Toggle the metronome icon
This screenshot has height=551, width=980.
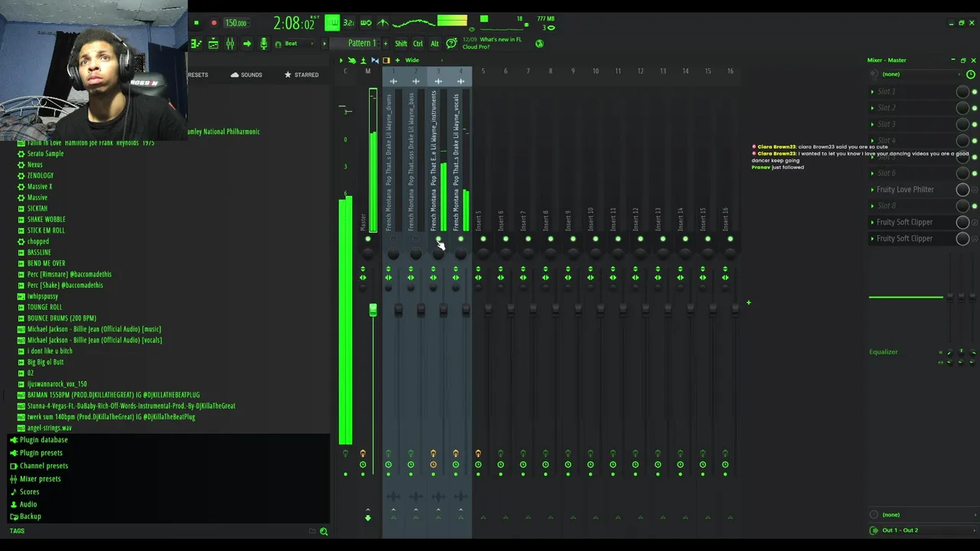pyautogui.click(x=383, y=23)
